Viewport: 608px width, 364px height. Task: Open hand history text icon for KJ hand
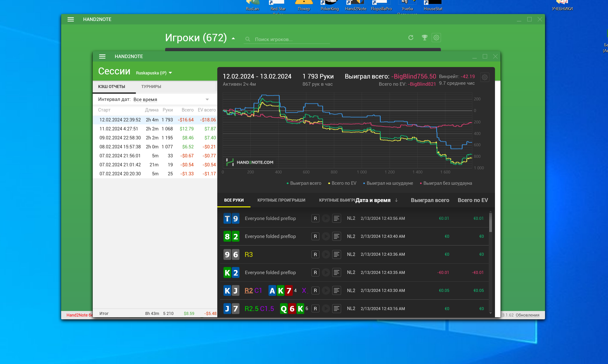point(337,291)
